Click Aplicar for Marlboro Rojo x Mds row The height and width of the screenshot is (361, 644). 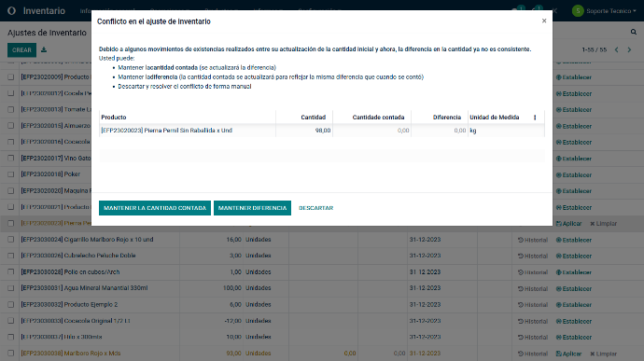pos(568,354)
